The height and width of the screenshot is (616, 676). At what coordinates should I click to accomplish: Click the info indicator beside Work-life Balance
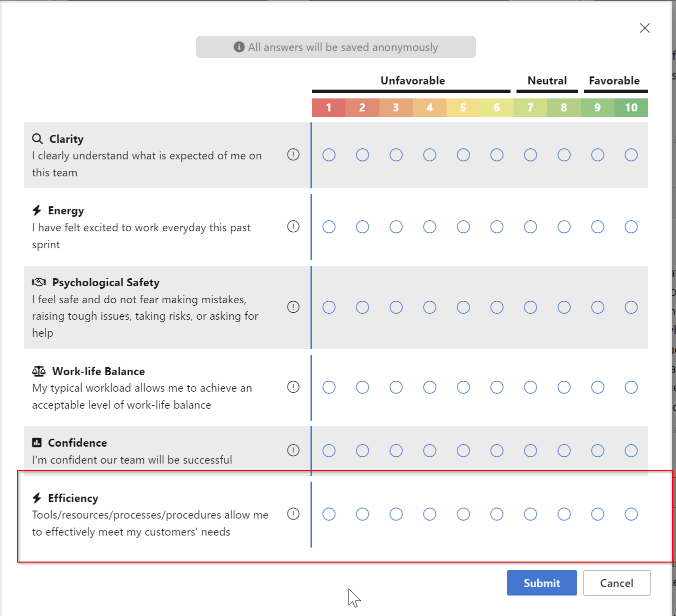(293, 387)
